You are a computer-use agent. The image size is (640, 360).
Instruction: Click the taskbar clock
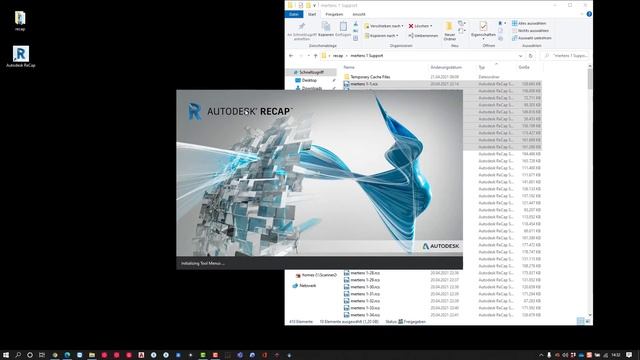616,355
